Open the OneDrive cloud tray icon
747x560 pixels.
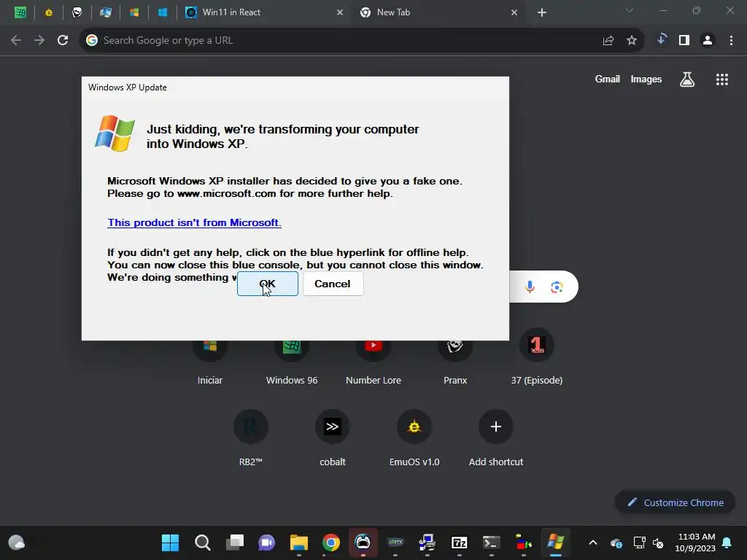(x=616, y=542)
